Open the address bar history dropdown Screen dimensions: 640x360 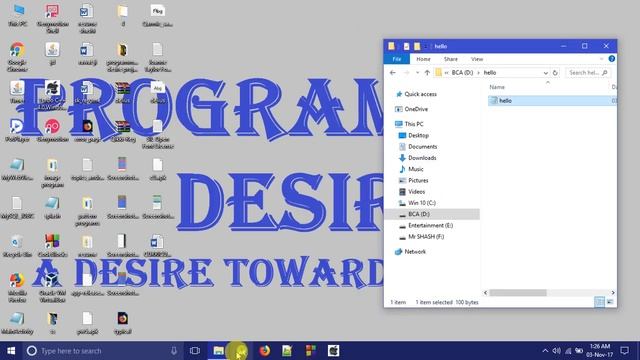(545, 73)
